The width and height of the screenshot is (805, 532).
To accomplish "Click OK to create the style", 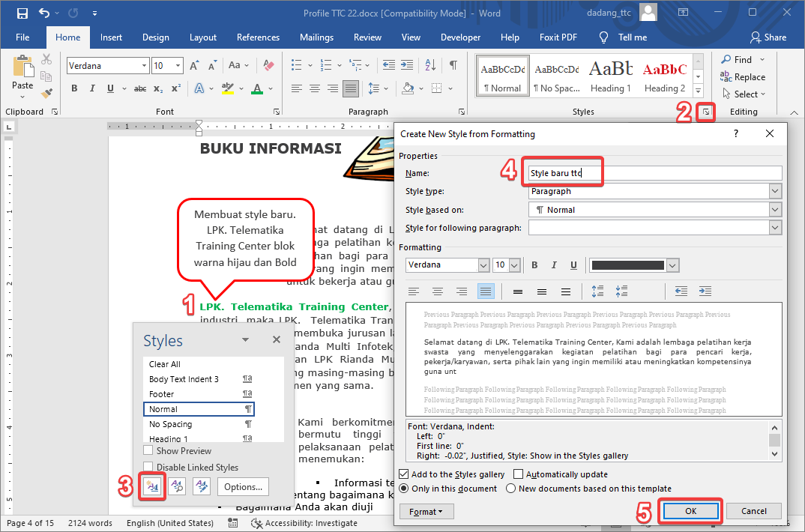I will (x=690, y=510).
